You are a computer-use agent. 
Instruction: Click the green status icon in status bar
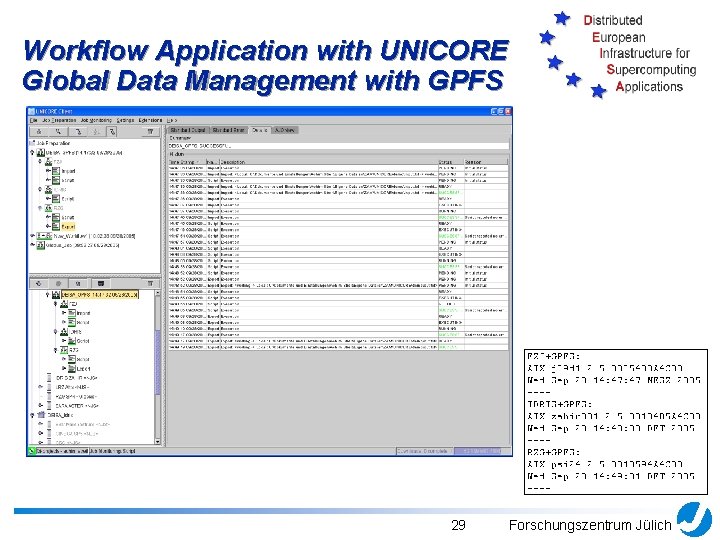tap(32, 451)
